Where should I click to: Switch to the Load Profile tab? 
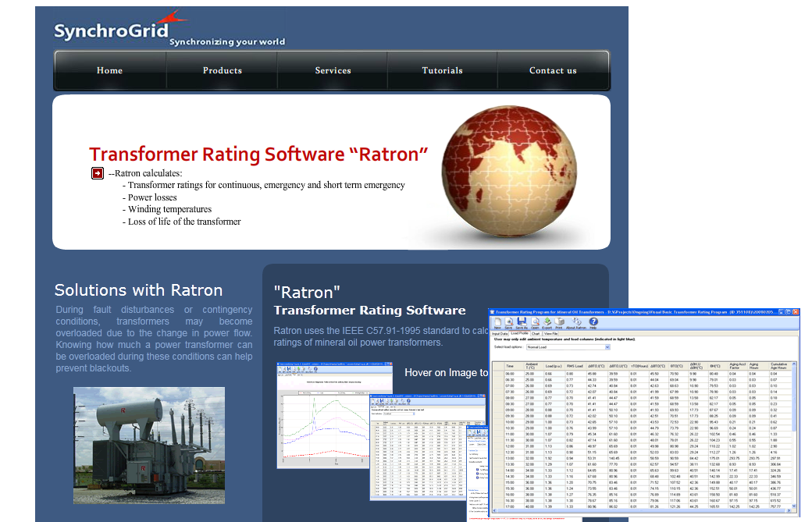[519, 333]
